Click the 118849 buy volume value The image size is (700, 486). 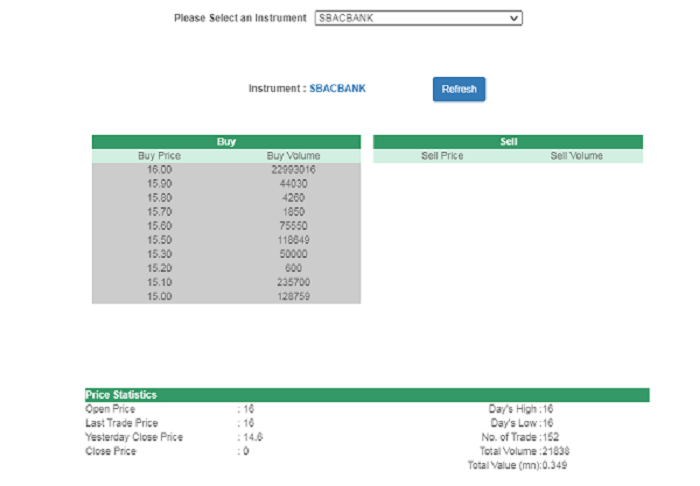point(293,241)
